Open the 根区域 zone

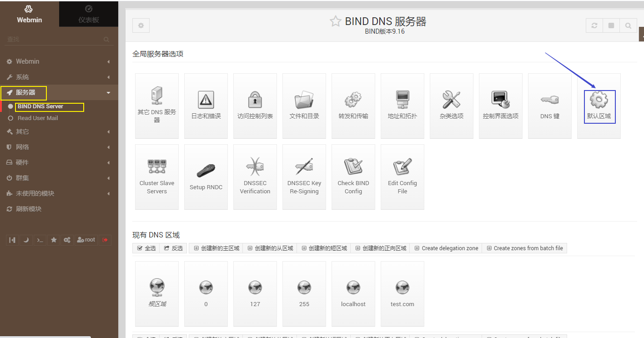click(157, 294)
